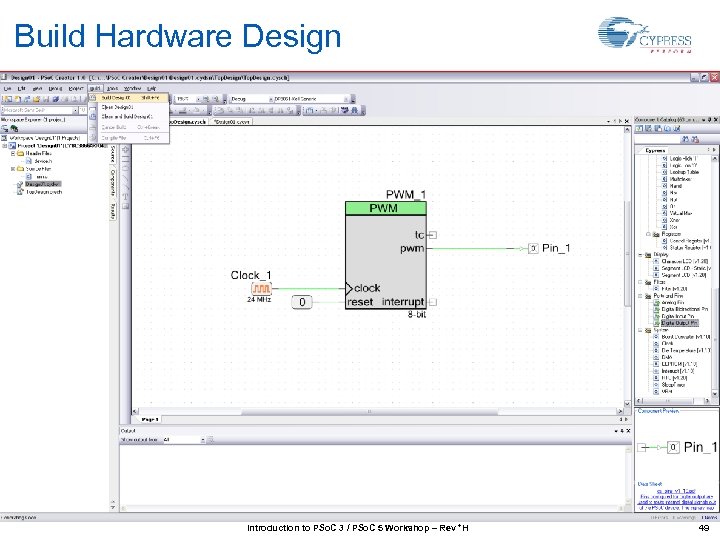The image size is (720, 540).
Task: Click the PWM_1 component block
Action: 386,255
